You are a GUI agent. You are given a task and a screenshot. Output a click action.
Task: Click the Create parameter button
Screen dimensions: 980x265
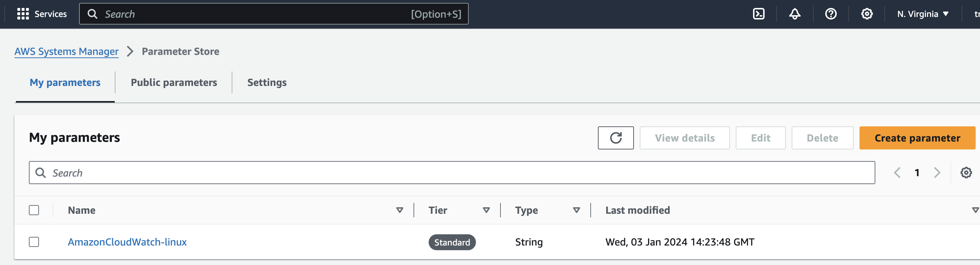coord(917,138)
